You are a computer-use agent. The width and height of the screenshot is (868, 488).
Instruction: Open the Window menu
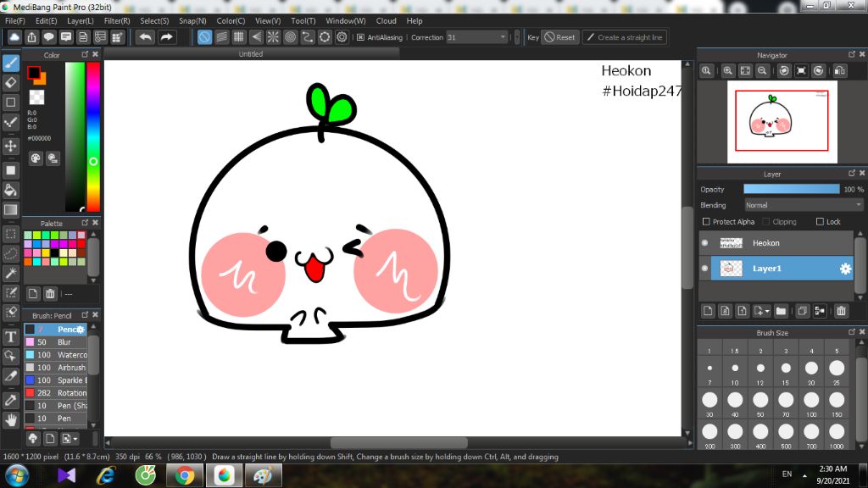[x=346, y=20]
